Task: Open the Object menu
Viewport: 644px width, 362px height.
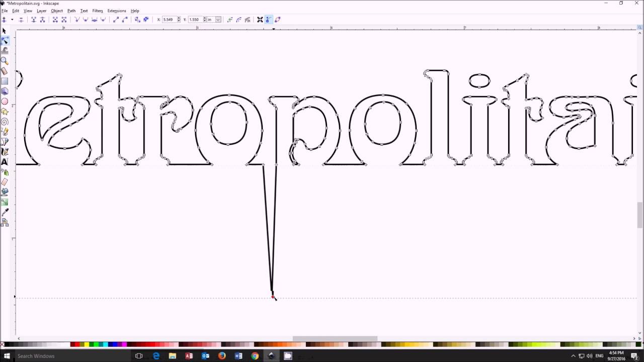Action: click(57, 11)
